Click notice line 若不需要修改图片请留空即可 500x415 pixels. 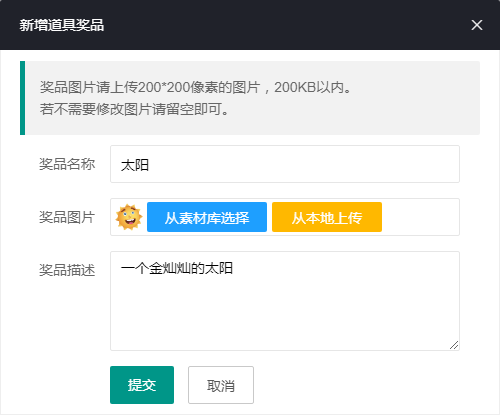click(134, 109)
